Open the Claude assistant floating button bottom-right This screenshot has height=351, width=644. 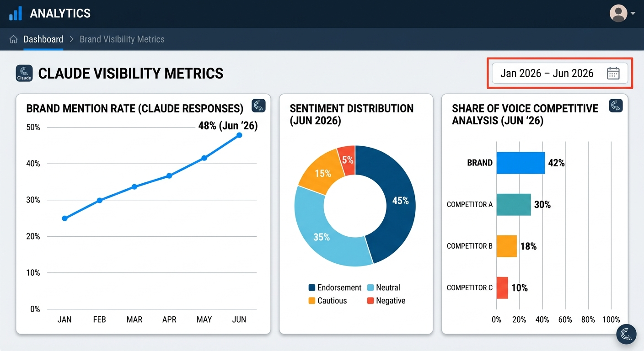[x=626, y=334]
